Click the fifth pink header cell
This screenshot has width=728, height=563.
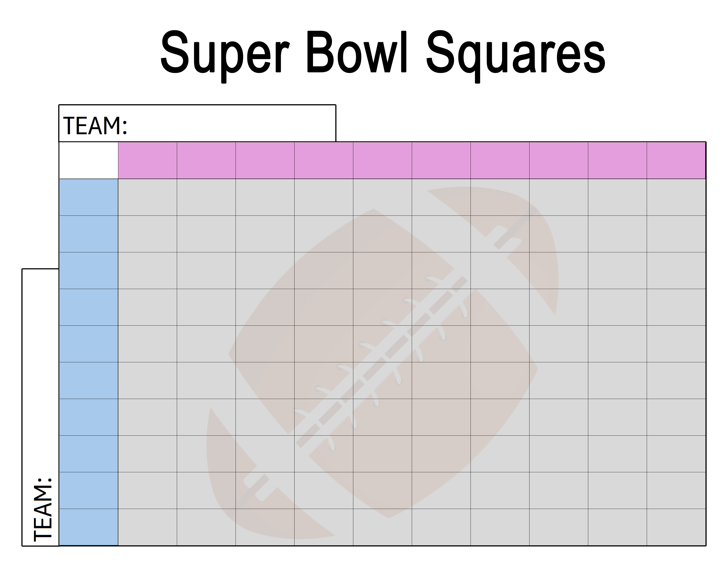coord(382,161)
